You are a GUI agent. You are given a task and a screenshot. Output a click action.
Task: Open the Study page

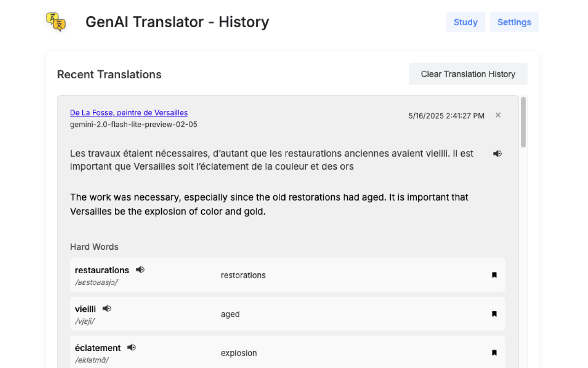pyautogui.click(x=465, y=22)
